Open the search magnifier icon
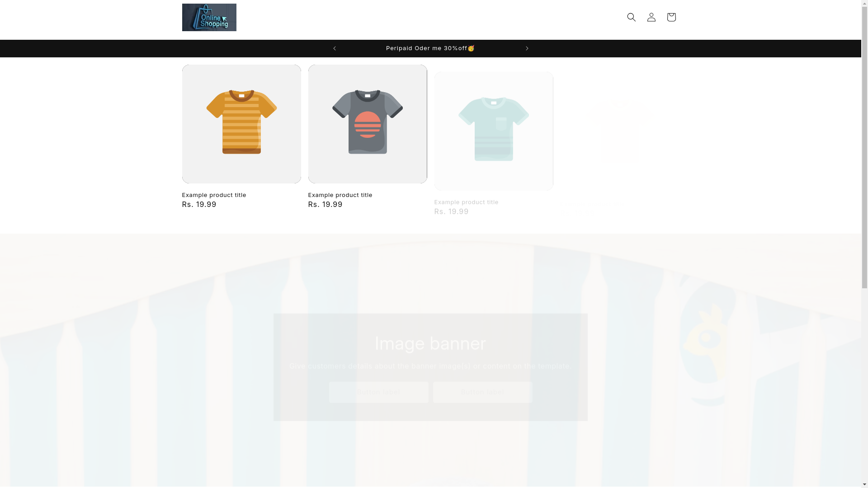 click(631, 17)
